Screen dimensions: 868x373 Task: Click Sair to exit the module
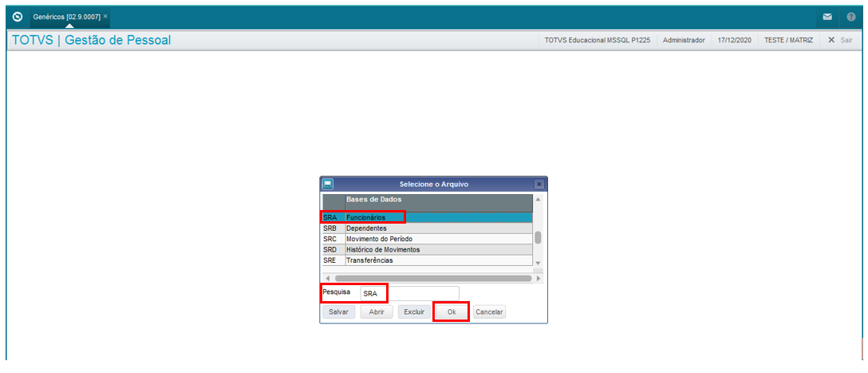click(840, 40)
